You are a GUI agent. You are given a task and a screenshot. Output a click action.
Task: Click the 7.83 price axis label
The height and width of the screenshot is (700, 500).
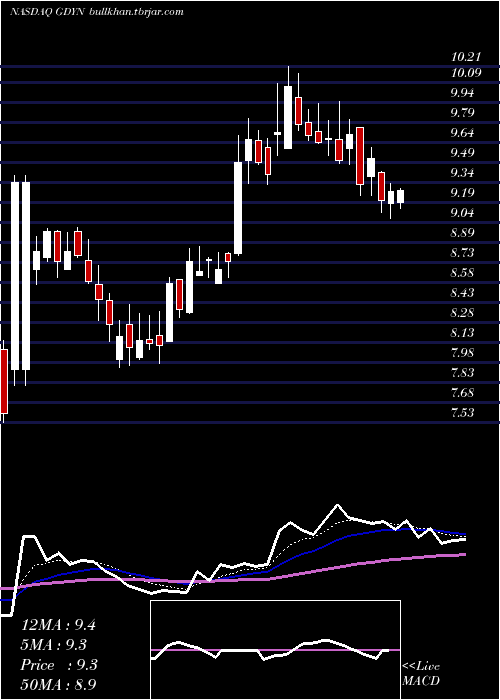pyautogui.click(x=462, y=373)
